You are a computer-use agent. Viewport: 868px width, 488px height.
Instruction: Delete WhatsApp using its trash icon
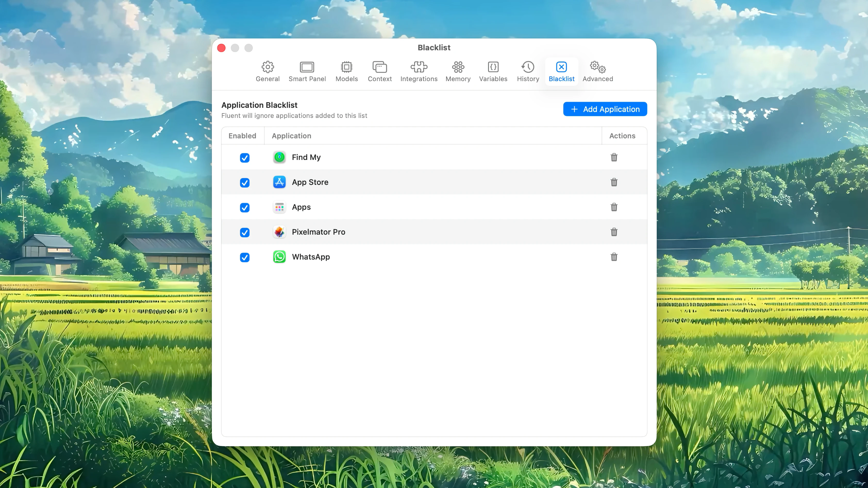(x=614, y=257)
